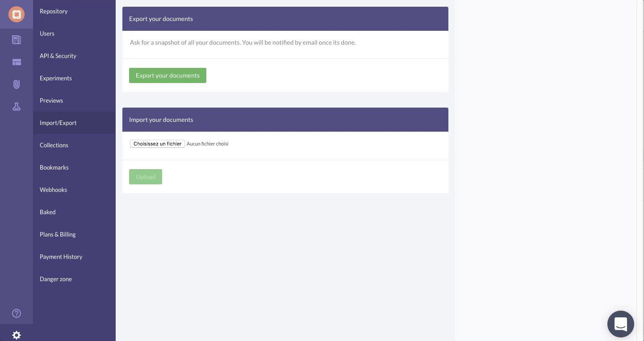Open the chat support bubble icon
644x341 pixels.
point(621,324)
